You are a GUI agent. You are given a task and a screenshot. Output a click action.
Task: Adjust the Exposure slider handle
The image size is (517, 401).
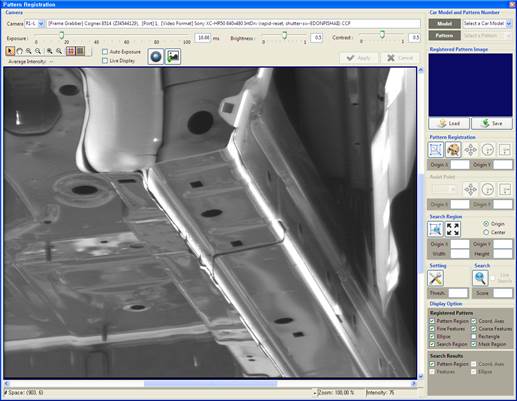[62, 35]
